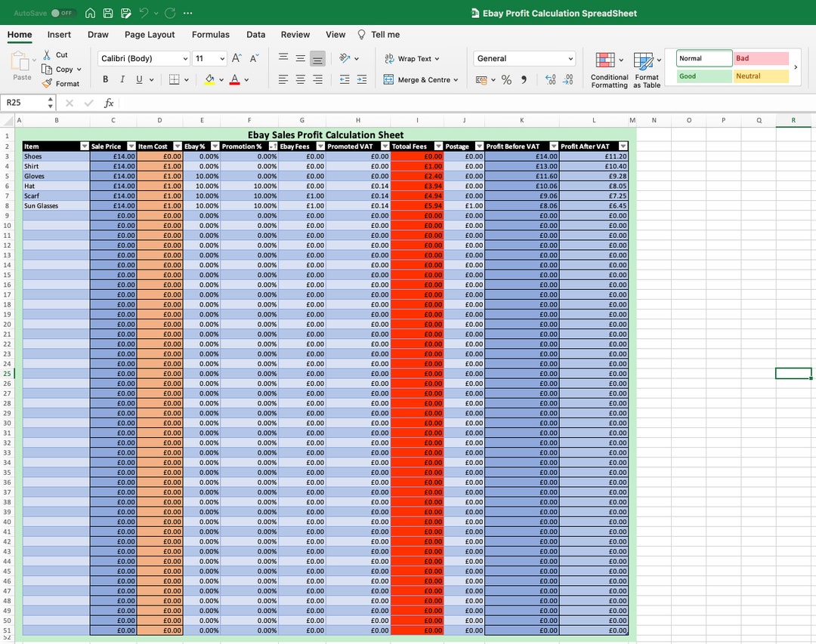This screenshot has height=644, width=816.
Task: Open the Page Layout tab
Action: point(150,34)
